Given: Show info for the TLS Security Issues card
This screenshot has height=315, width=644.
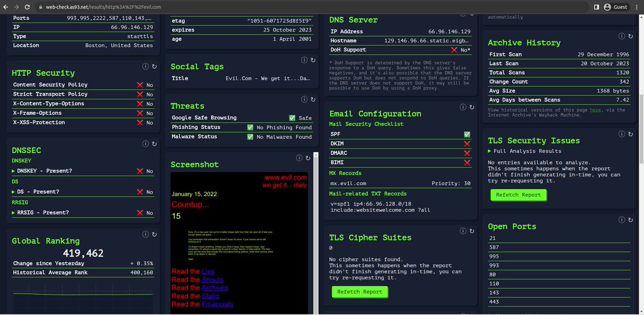Looking at the screenshot, I should pos(622,134).
